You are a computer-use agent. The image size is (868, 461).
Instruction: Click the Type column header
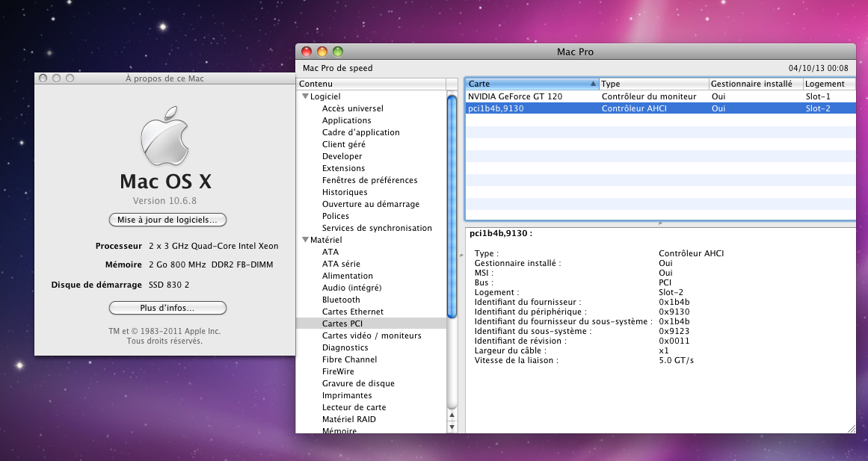pos(653,84)
